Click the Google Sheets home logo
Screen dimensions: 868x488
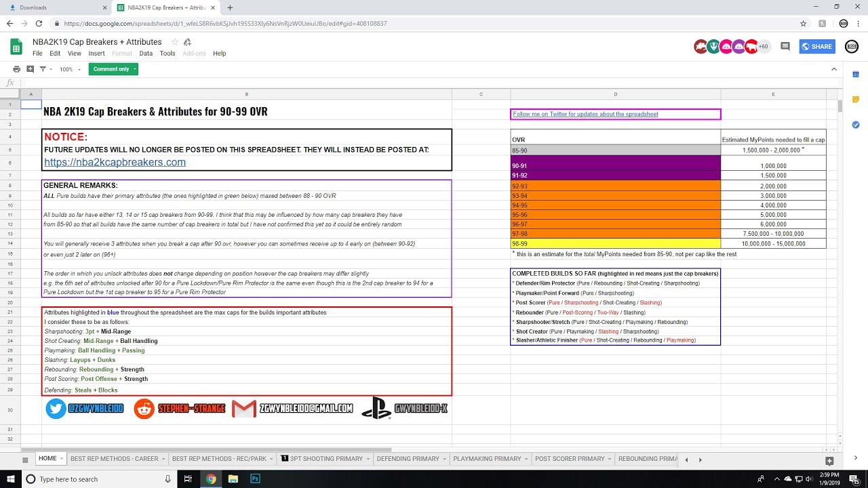point(16,47)
